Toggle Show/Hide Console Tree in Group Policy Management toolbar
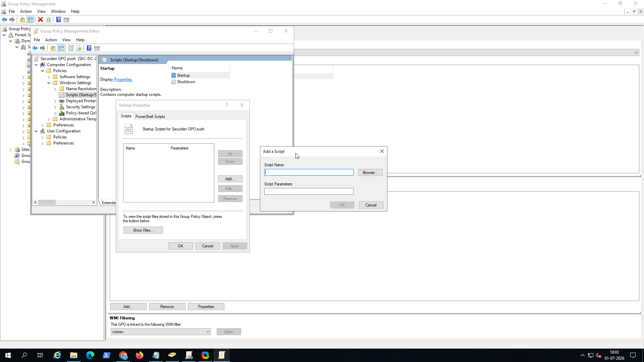 pos(30,20)
